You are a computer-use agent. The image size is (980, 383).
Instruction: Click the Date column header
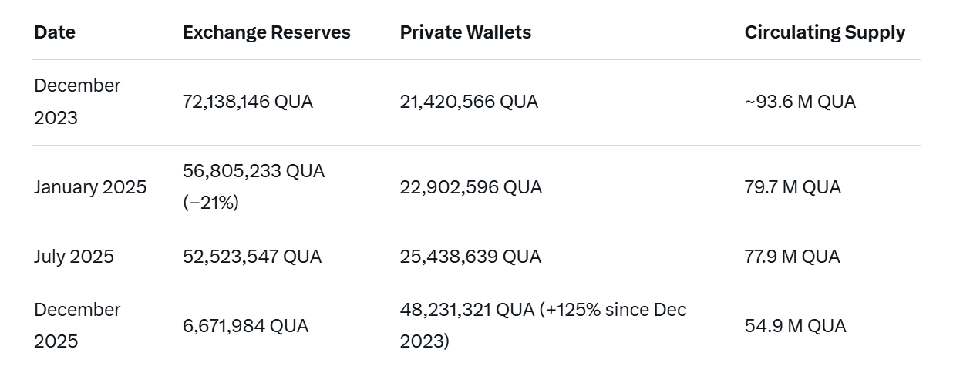click(55, 32)
